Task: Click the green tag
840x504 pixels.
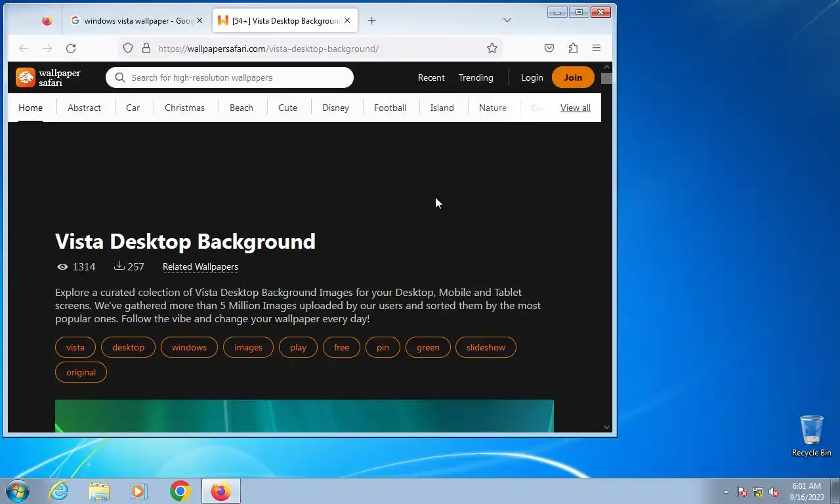Action: tap(428, 347)
